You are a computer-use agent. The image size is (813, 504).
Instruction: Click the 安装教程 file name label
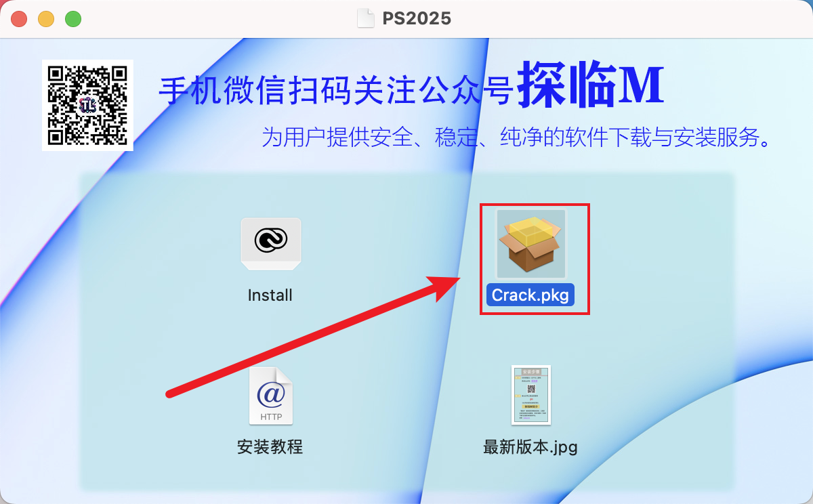click(270, 447)
